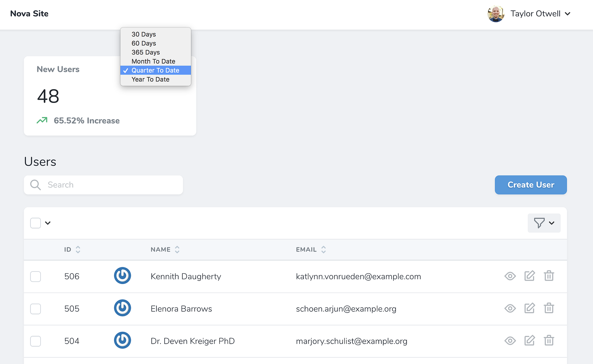Sort table by NAME column
593x364 pixels.
[x=165, y=250]
